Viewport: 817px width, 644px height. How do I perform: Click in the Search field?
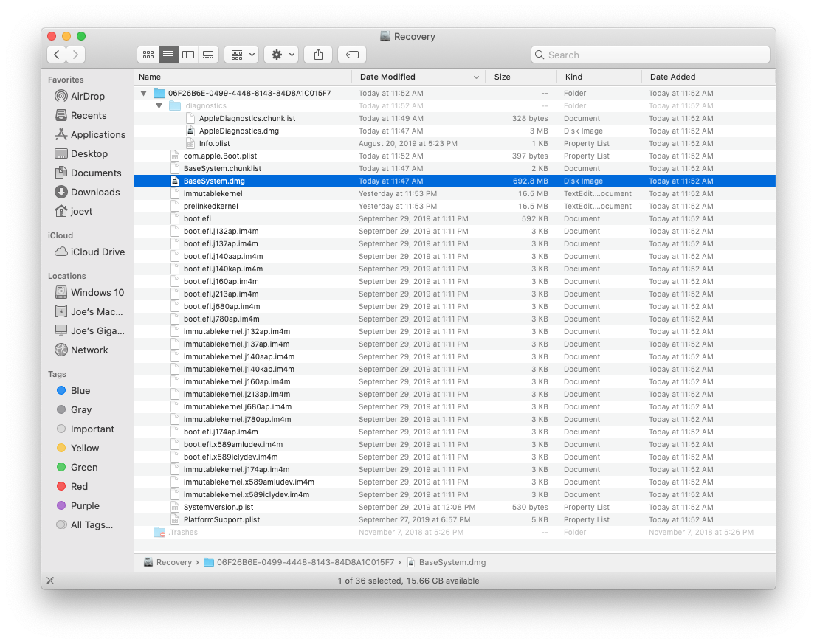[650, 55]
